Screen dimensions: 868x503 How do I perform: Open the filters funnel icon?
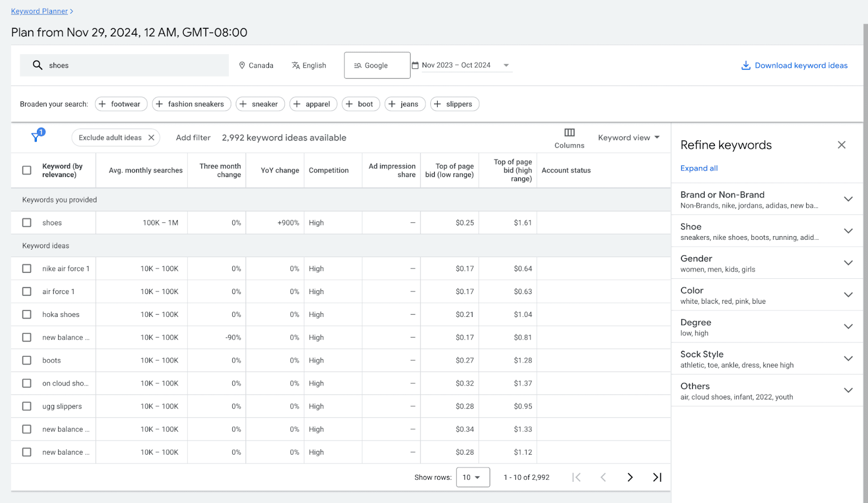(x=36, y=137)
